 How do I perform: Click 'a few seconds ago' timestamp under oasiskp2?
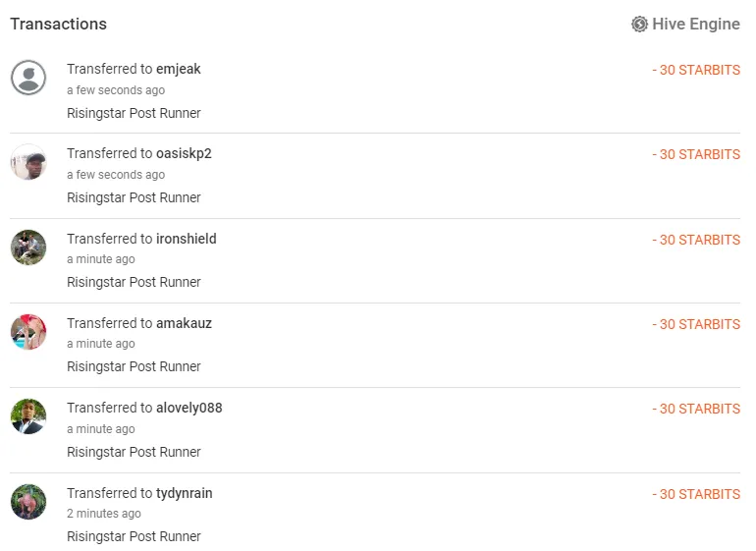pos(116,175)
